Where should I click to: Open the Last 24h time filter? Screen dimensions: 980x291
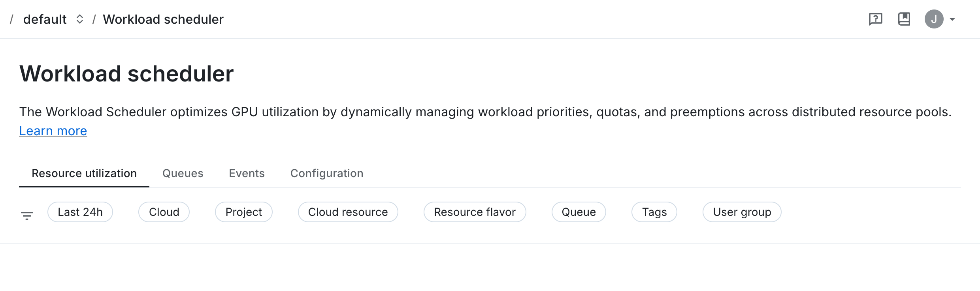[80, 212]
